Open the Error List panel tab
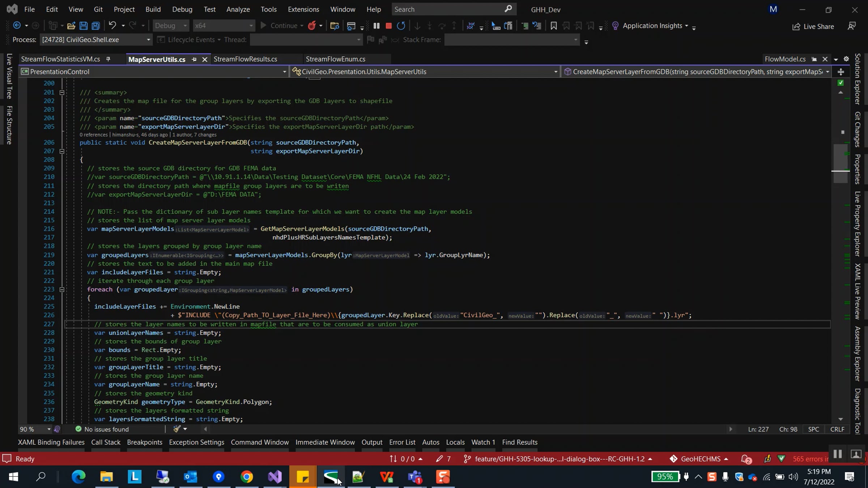The width and height of the screenshot is (868, 488). pyautogui.click(x=402, y=442)
